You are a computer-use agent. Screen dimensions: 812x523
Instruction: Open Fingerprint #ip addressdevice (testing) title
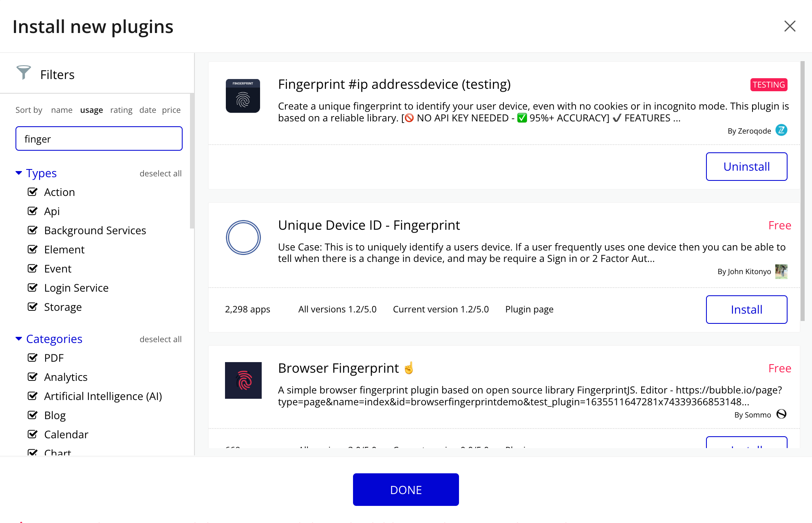click(x=394, y=84)
